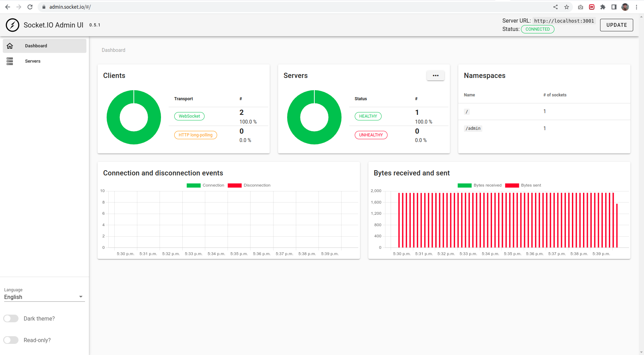Click the camera screenshot extension icon

(x=581, y=7)
